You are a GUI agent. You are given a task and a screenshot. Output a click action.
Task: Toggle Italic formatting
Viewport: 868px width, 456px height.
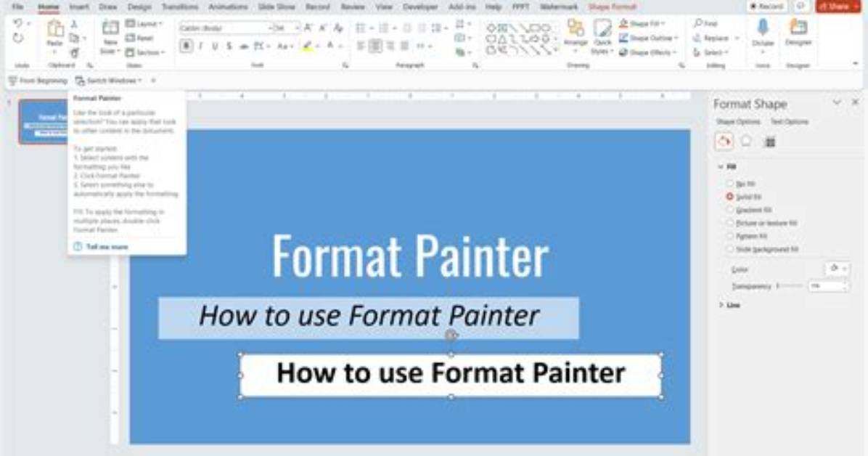coord(200,46)
